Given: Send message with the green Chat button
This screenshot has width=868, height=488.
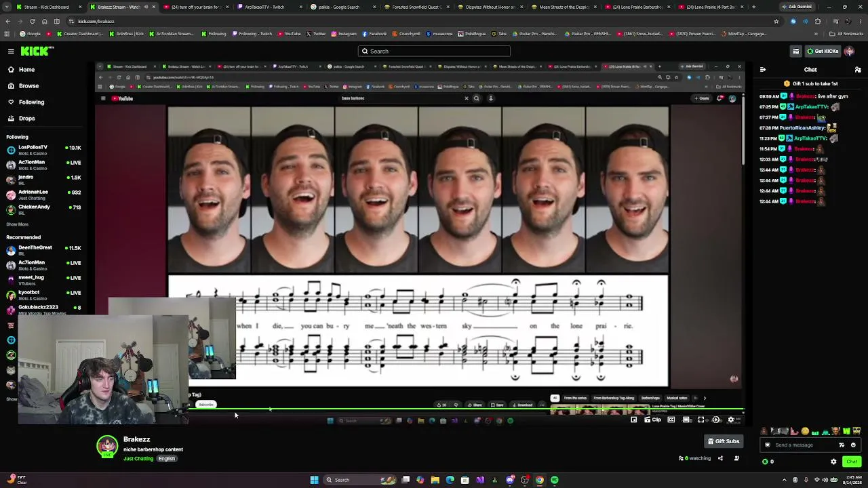Looking at the screenshot, I should 852,462.
